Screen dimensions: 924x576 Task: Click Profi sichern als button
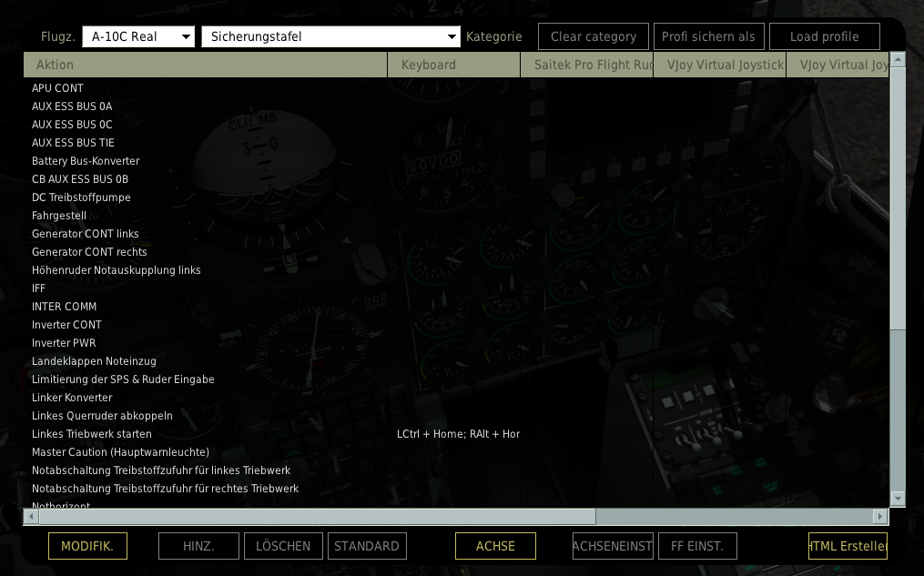(709, 36)
